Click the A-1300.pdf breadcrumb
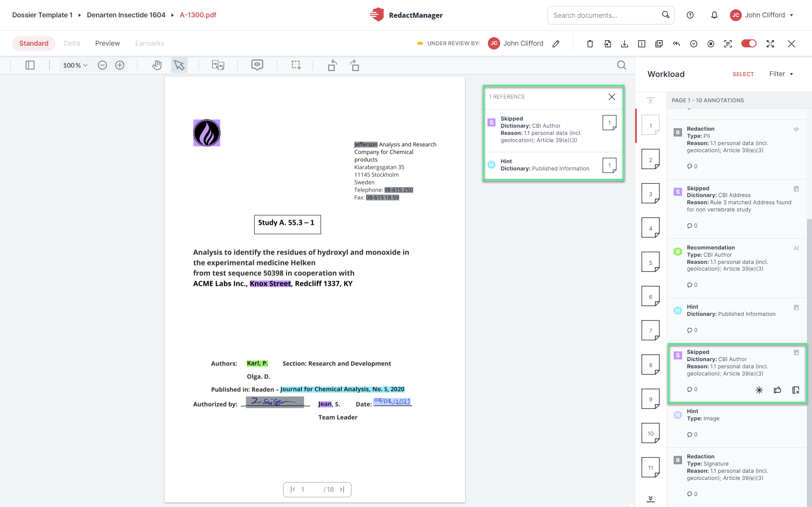This screenshot has height=507, width=812. coord(198,15)
